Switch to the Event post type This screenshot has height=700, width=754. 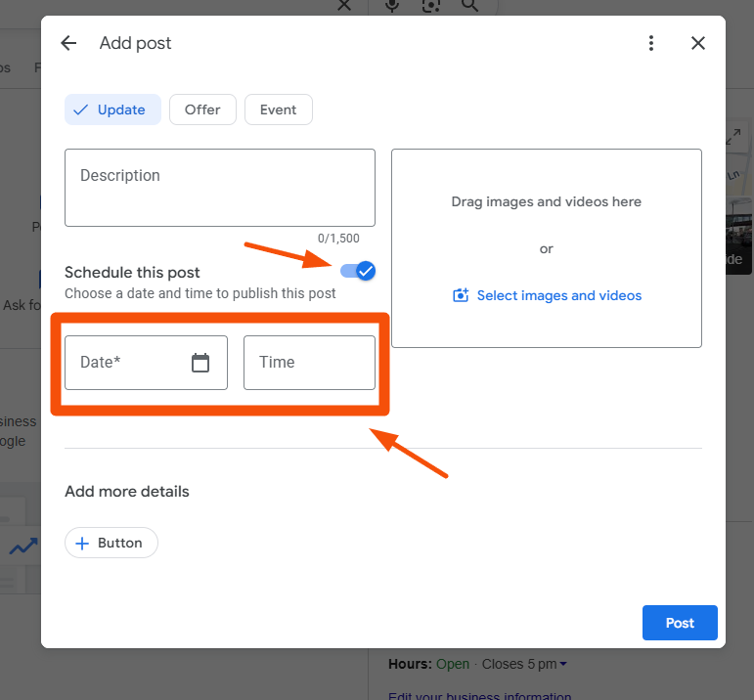278,109
